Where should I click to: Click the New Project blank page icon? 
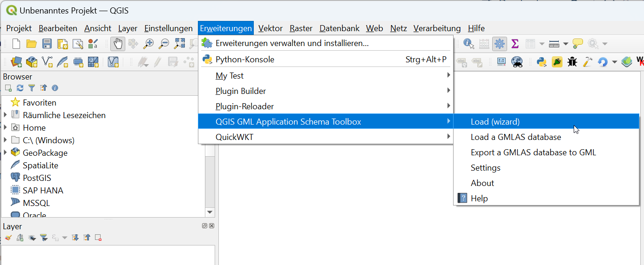(16, 44)
